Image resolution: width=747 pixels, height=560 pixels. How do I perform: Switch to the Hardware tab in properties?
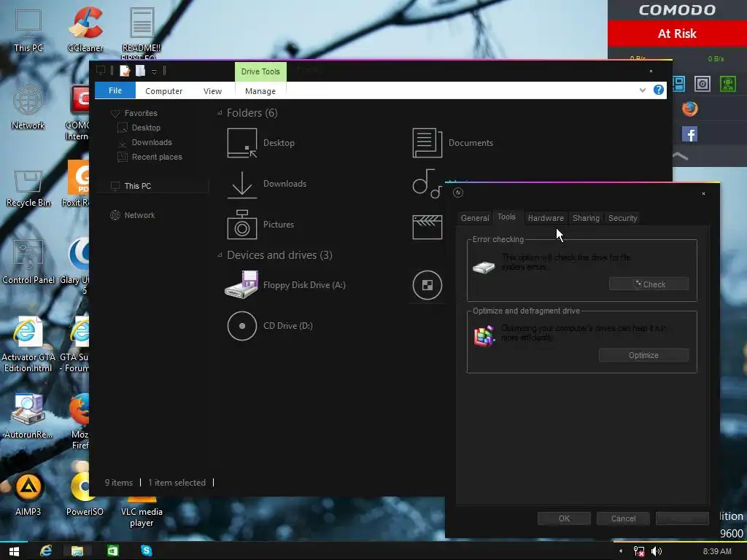[x=546, y=218]
